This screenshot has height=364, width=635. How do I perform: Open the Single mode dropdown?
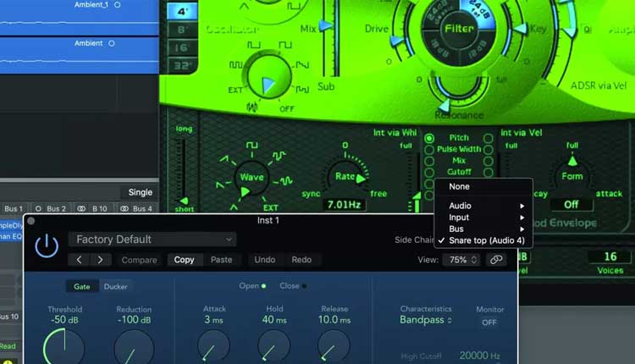(x=140, y=192)
